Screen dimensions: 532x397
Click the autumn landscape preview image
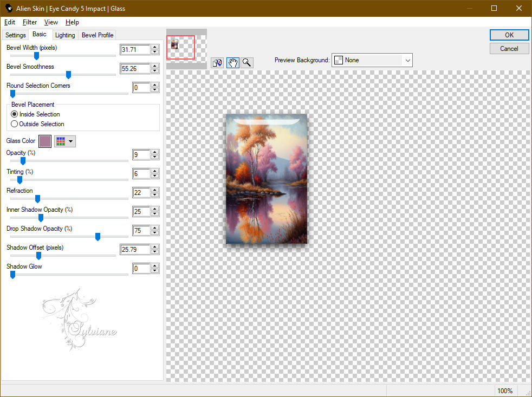(267, 179)
